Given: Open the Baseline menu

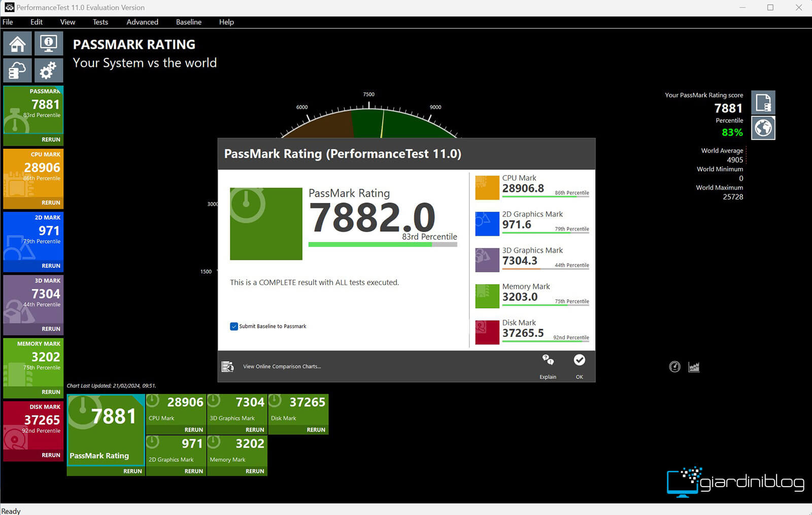Looking at the screenshot, I should (189, 22).
